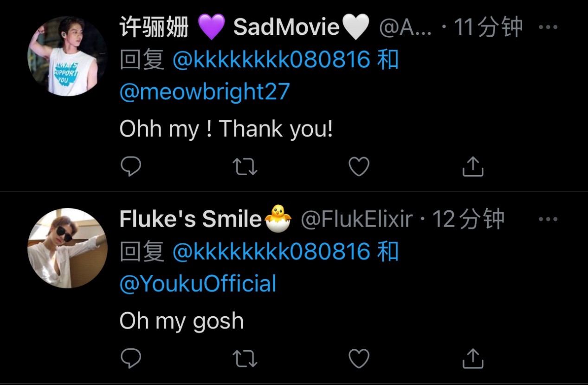The height and width of the screenshot is (385, 588).
Task: Open @kkkkkkkk080816 mention in the first tweet
Action: 271,60
